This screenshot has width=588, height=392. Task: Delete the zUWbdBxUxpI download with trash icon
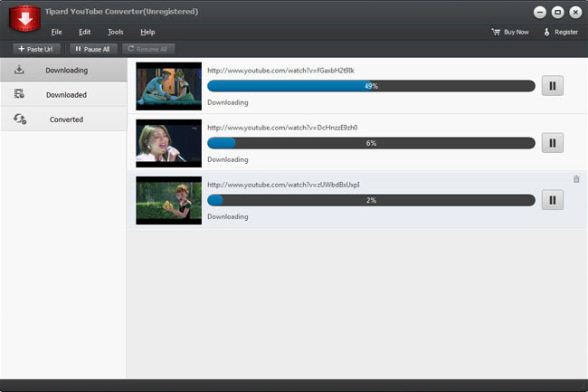(x=576, y=179)
